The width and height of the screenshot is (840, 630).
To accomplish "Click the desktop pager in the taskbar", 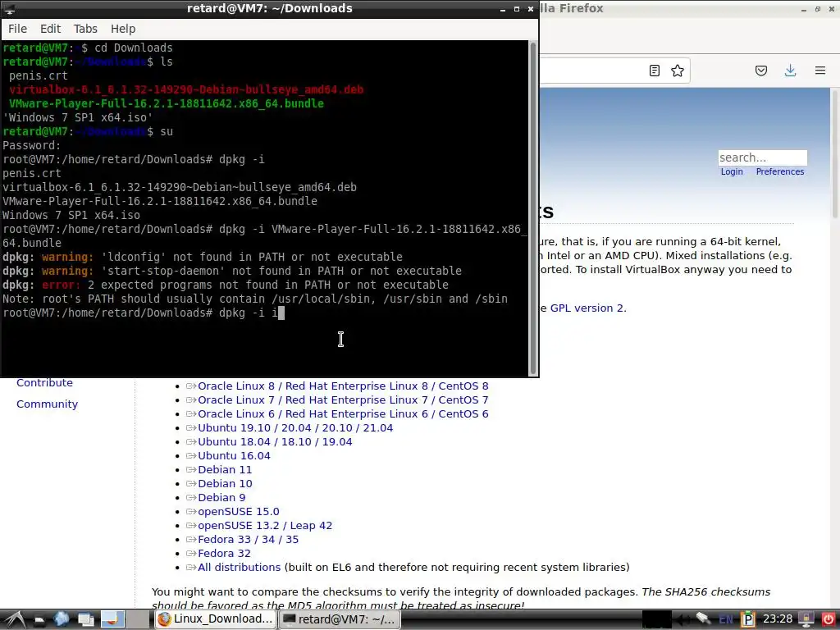I will pyautogui.click(x=126, y=619).
